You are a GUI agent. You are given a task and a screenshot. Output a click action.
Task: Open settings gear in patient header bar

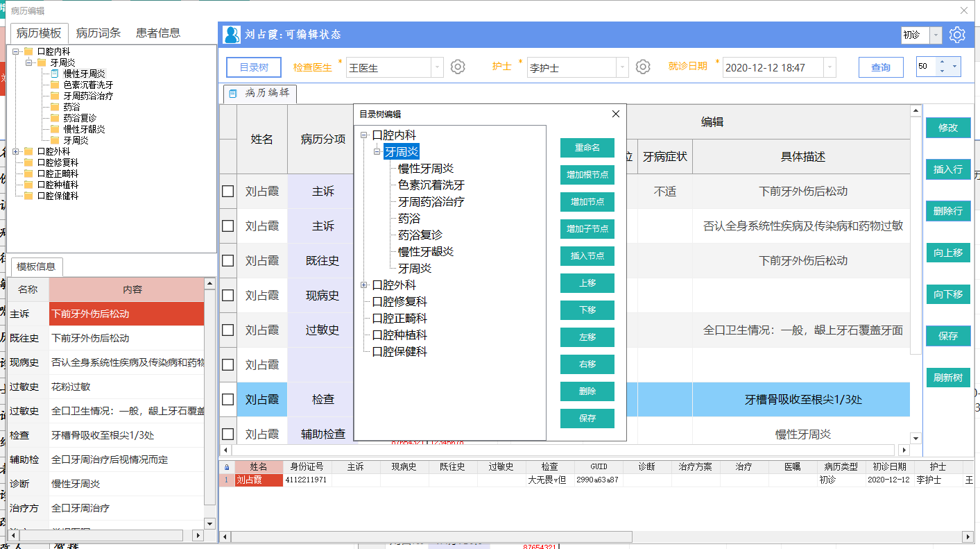tap(957, 35)
